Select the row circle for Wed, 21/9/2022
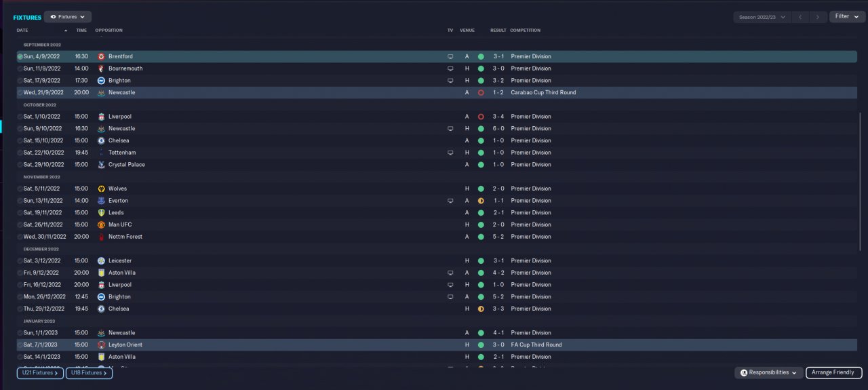The height and width of the screenshot is (390, 868). (20, 93)
